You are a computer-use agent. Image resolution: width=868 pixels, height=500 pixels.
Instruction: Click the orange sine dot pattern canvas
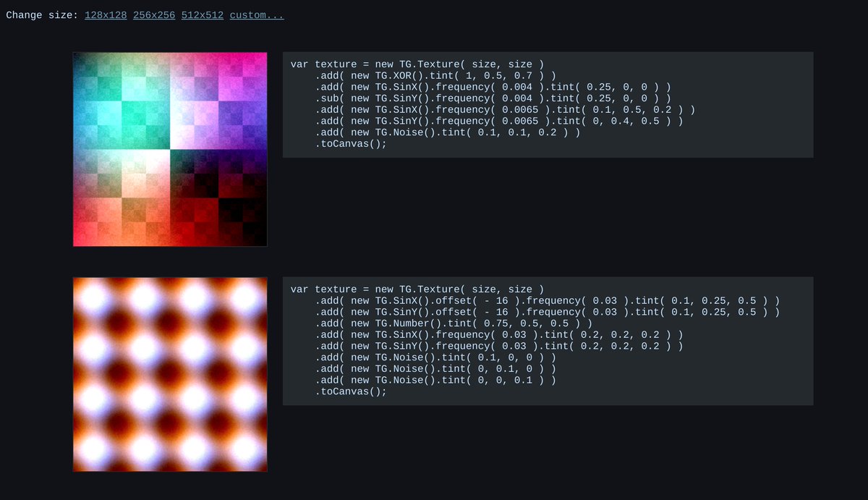tap(170, 374)
